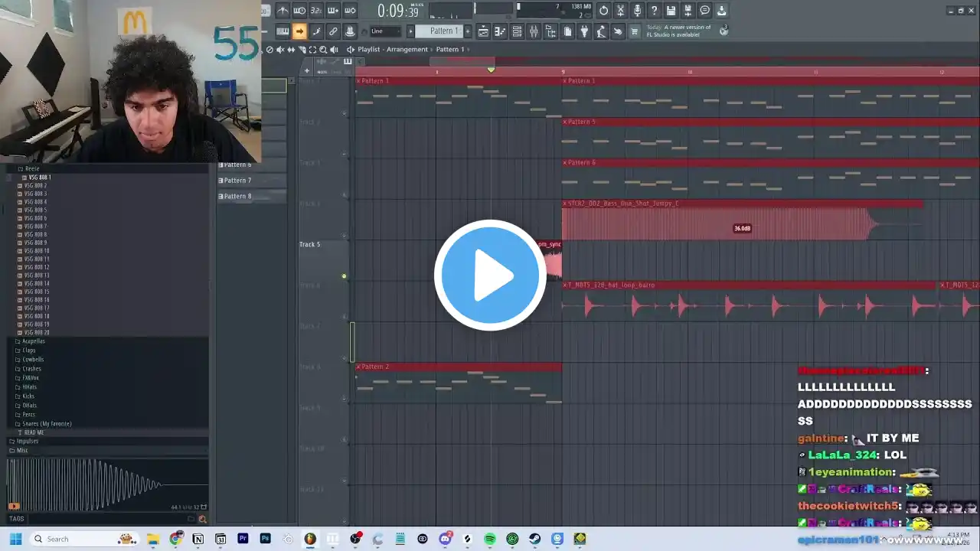
Task: Add a new pattern with plus button
Action: 466,31
